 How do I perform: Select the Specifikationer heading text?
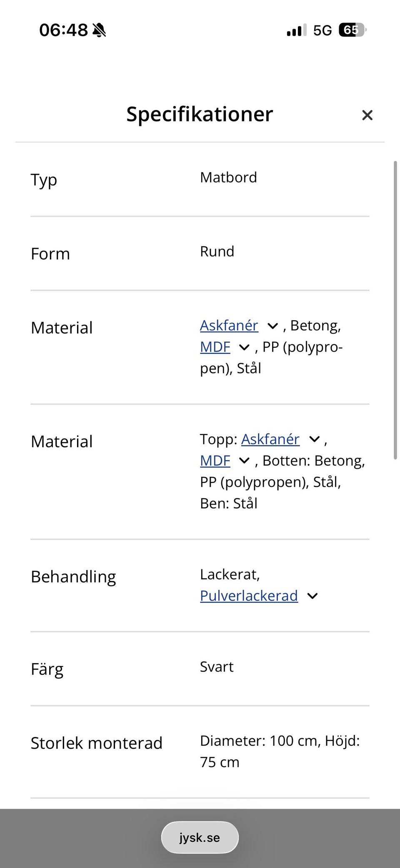click(x=200, y=114)
